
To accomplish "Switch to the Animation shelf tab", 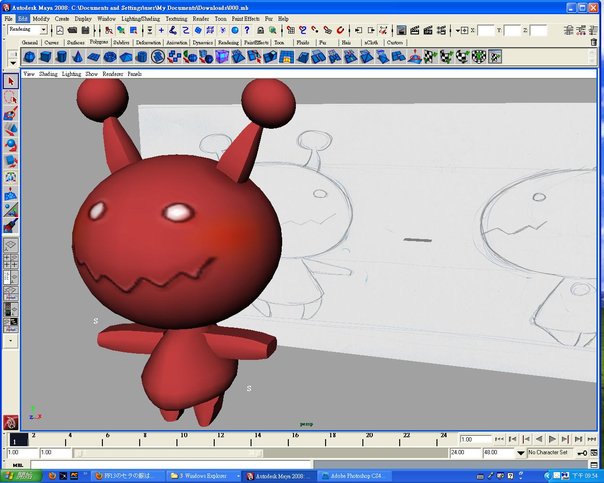I will click(x=176, y=44).
